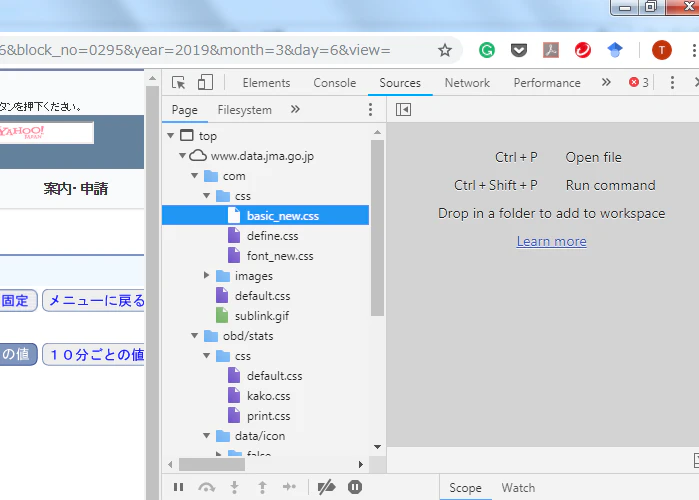Image resolution: width=699 pixels, height=500 pixels.
Task: Collapse the www.data.jma.go.jp domain node
Action: pos(182,156)
